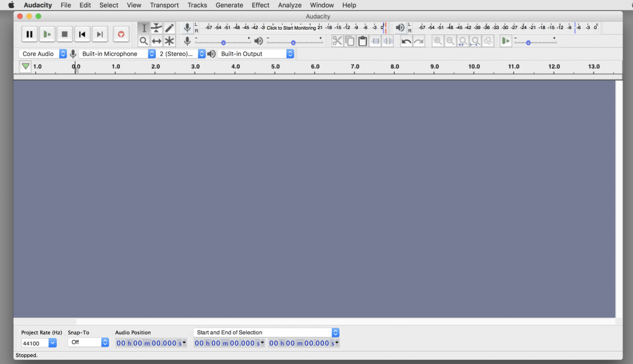
Task: Open playback meter options via speaker icon
Action: 400,28
